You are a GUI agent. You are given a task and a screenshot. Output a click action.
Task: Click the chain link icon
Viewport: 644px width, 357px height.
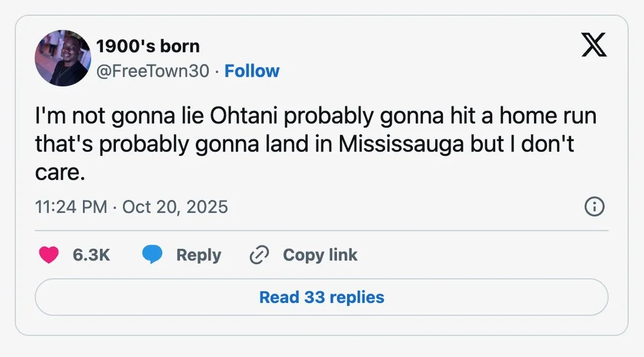258,255
